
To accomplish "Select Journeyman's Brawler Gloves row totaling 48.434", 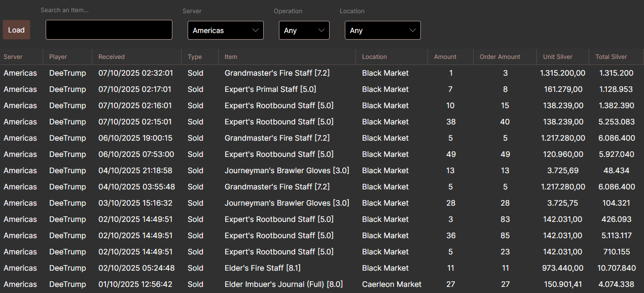I will [287, 171].
